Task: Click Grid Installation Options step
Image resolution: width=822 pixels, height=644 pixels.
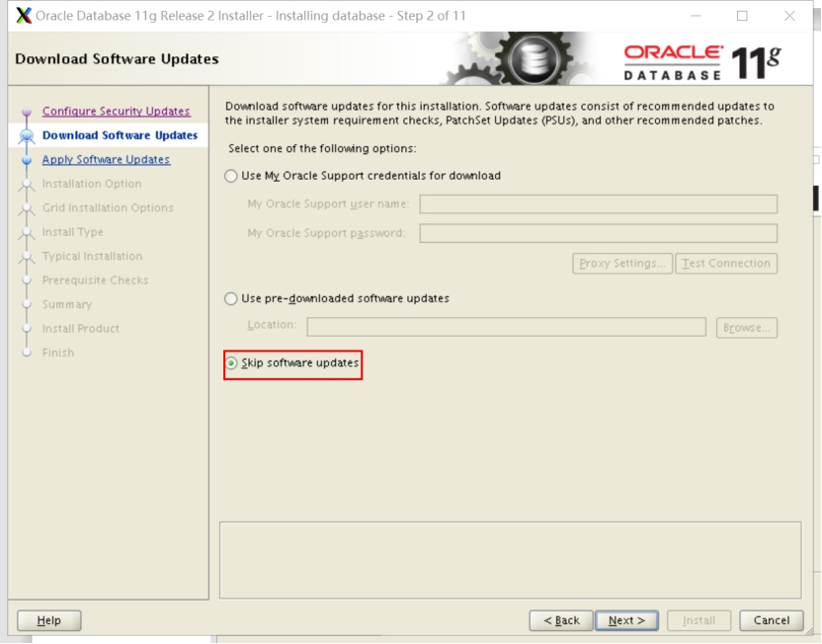Action: pyautogui.click(x=108, y=207)
